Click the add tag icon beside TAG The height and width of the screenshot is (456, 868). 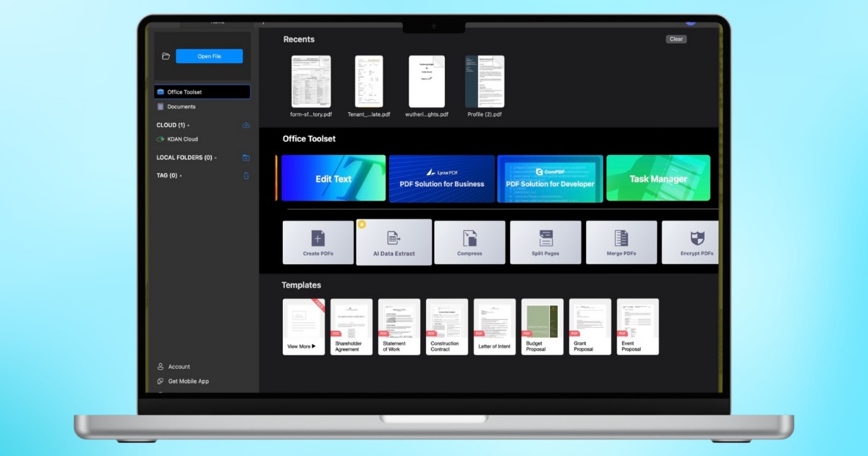coord(246,176)
